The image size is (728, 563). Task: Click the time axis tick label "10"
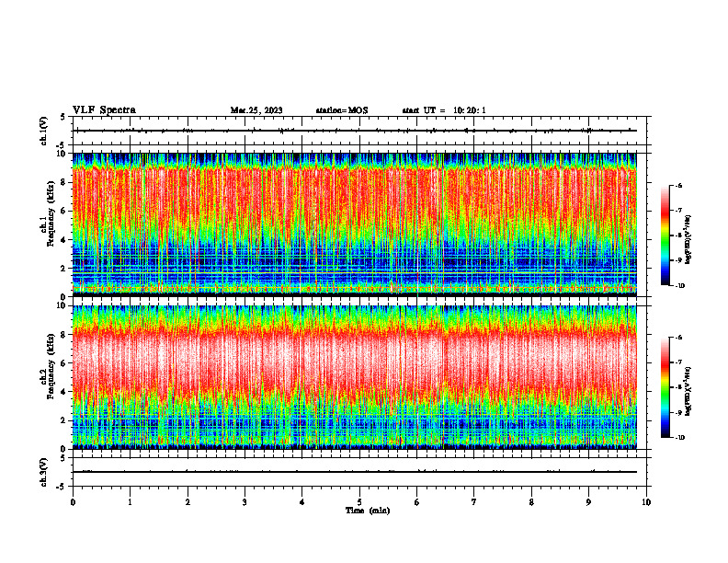[x=646, y=502]
